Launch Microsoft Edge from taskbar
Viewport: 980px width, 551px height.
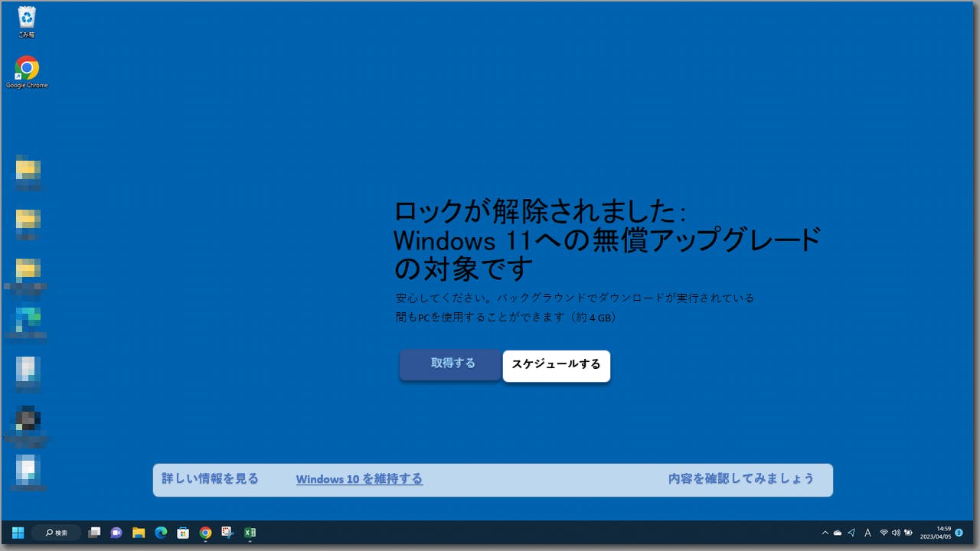point(161,533)
